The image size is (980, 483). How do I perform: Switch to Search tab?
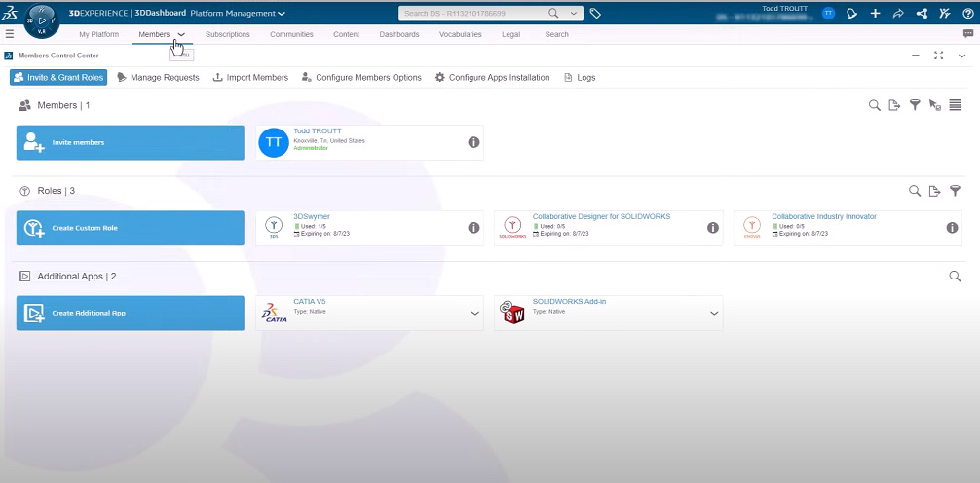point(557,34)
